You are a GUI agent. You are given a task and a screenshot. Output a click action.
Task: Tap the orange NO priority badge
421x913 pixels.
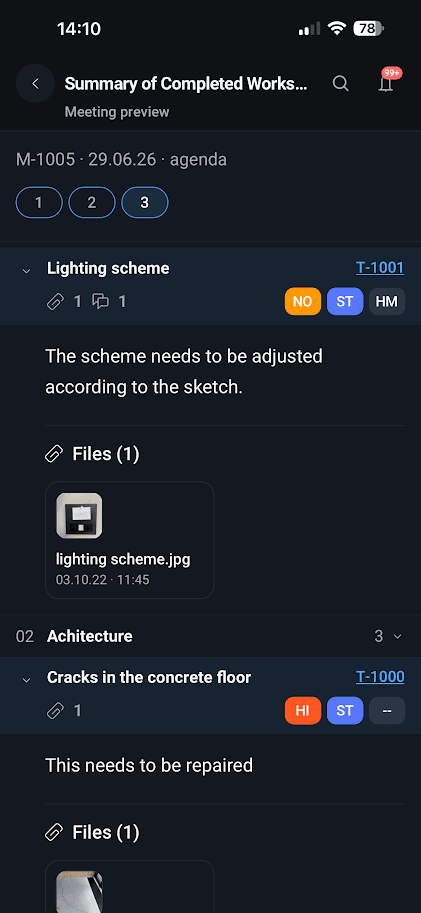tap(303, 301)
